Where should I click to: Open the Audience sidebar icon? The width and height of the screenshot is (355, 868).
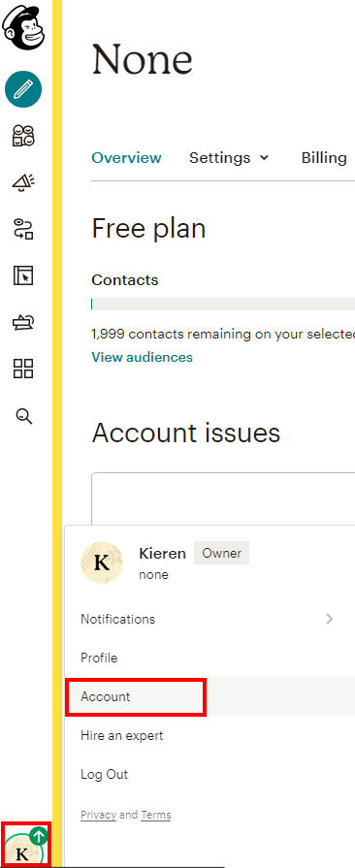pyautogui.click(x=23, y=136)
